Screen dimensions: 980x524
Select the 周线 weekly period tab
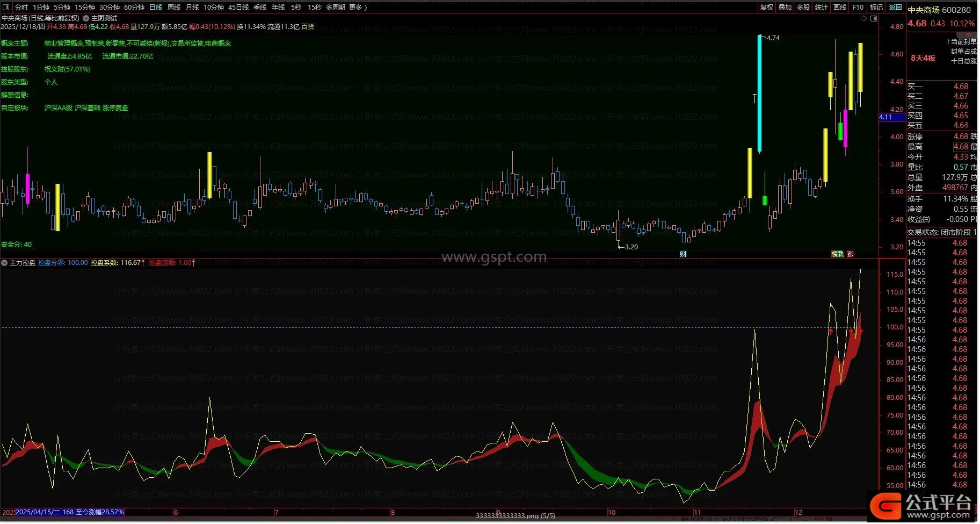coord(174,8)
